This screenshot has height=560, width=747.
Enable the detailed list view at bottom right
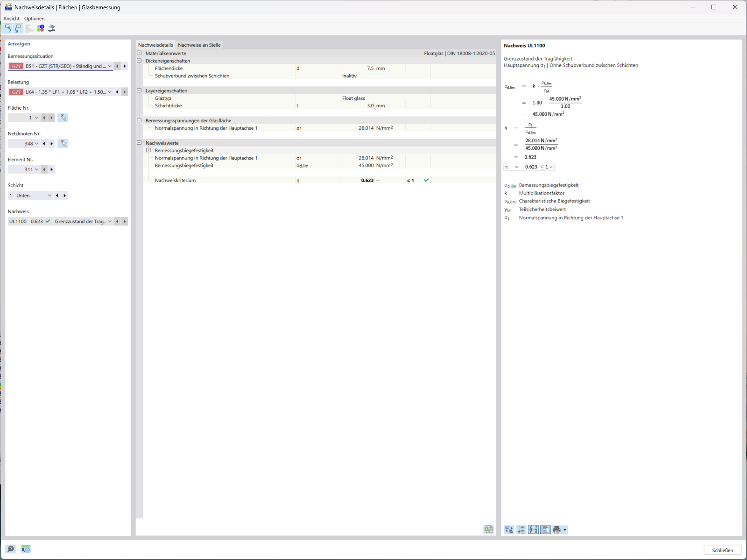tap(521, 530)
